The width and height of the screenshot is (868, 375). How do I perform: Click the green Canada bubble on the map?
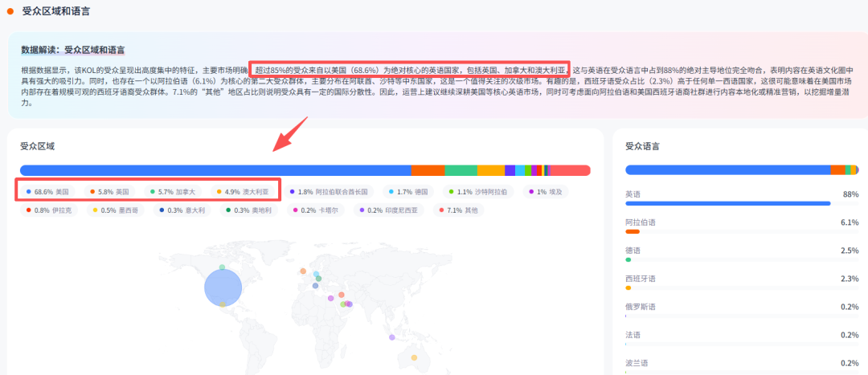[x=222, y=267]
